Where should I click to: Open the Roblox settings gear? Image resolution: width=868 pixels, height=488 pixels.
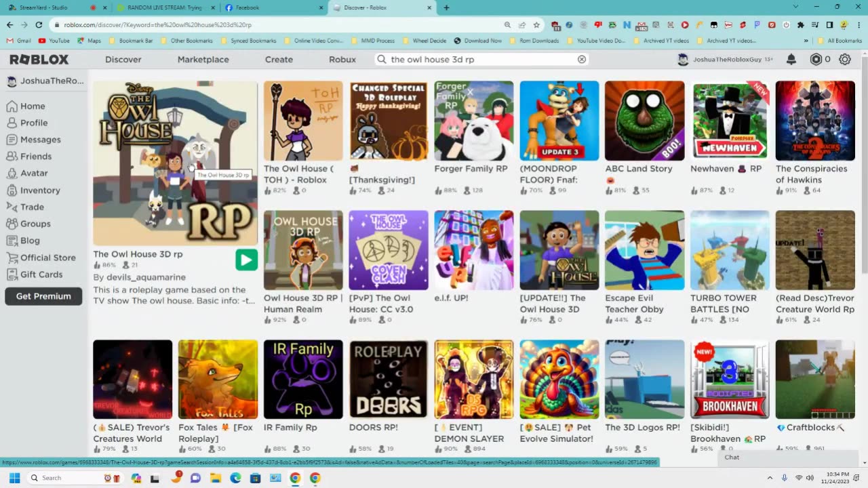pyautogui.click(x=845, y=60)
